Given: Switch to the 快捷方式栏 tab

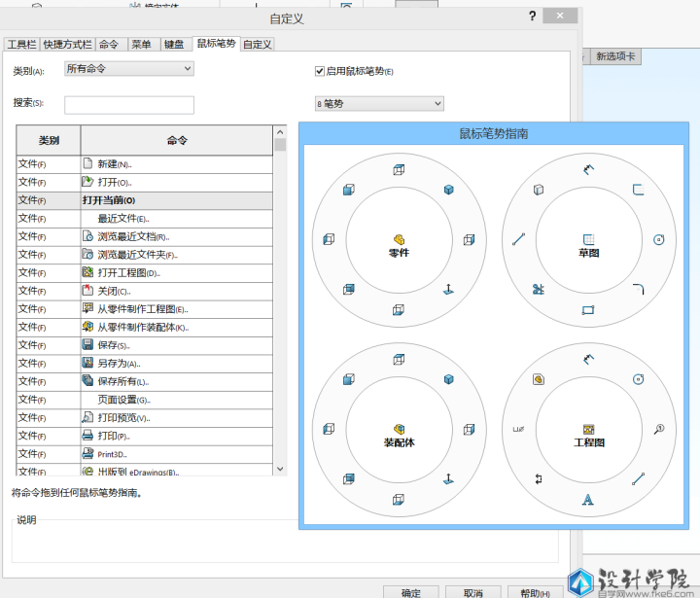Looking at the screenshot, I should point(67,44).
